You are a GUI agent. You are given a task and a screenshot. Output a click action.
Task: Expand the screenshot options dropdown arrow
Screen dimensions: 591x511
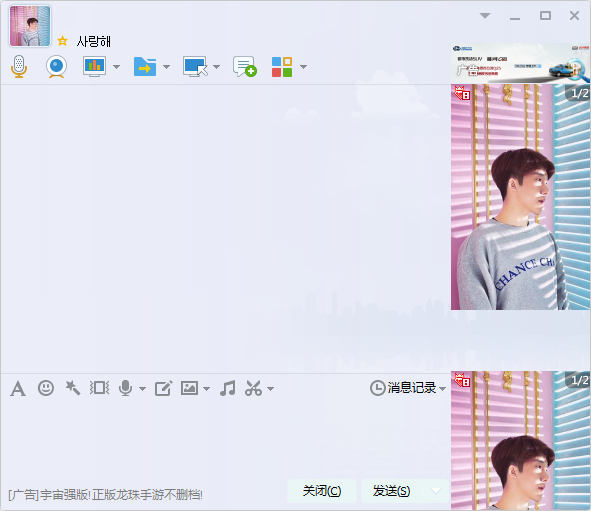[x=270, y=389]
